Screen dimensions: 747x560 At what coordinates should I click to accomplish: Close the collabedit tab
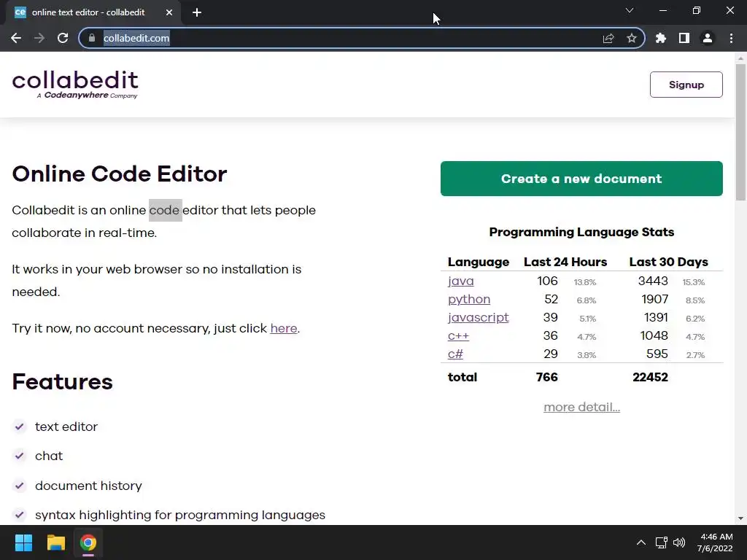[x=169, y=12]
